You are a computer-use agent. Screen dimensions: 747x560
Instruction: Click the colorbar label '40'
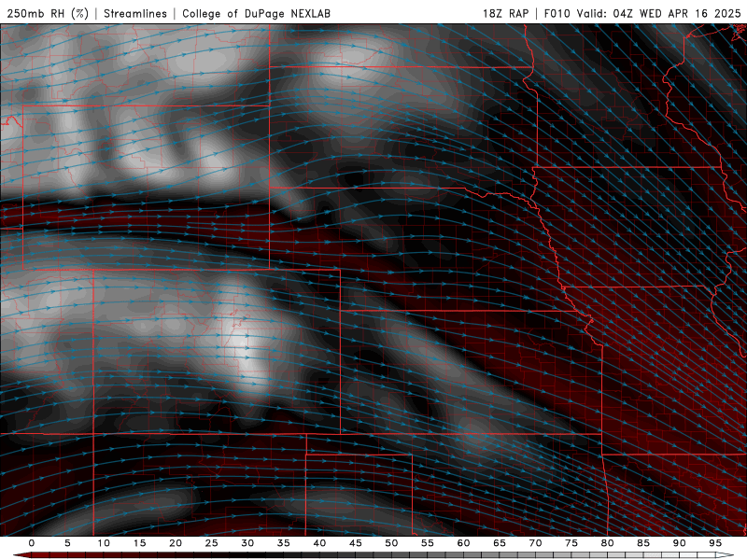coord(319,543)
